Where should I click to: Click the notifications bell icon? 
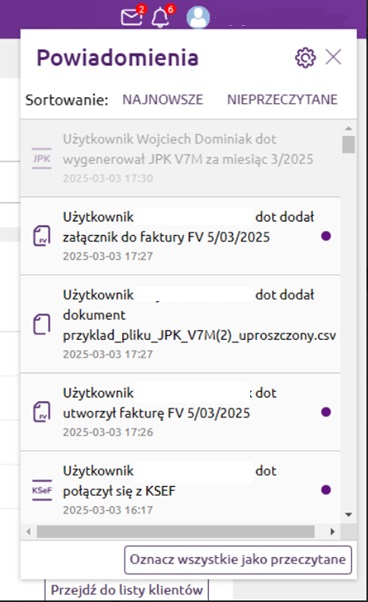tap(160, 18)
